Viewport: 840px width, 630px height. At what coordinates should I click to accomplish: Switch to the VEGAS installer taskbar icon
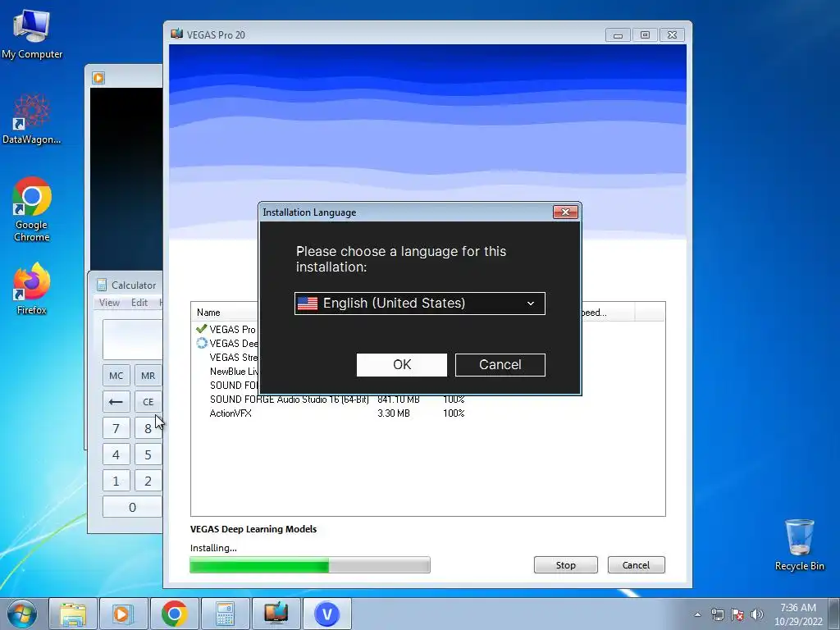(x=276, y=614)
